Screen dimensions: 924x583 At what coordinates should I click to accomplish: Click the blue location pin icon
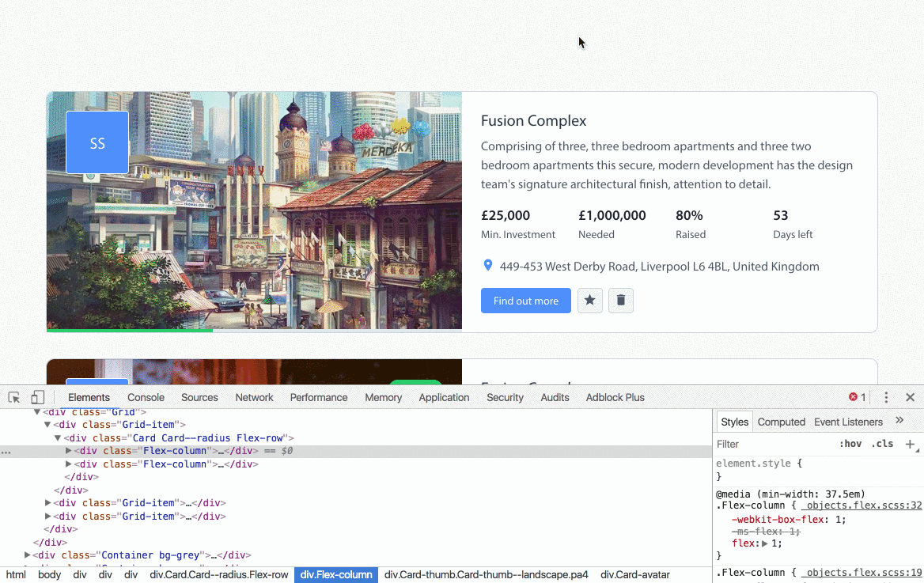coord(488,266)
